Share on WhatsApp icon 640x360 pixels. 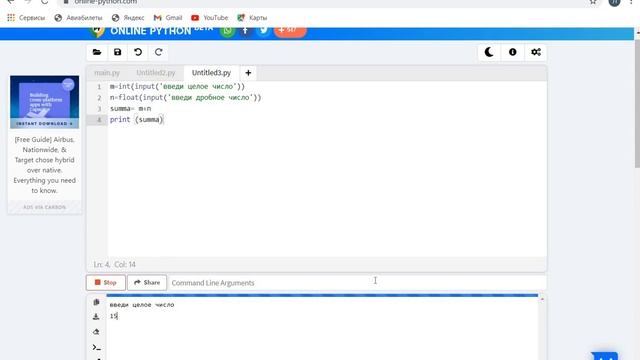(x=228, y=31)
